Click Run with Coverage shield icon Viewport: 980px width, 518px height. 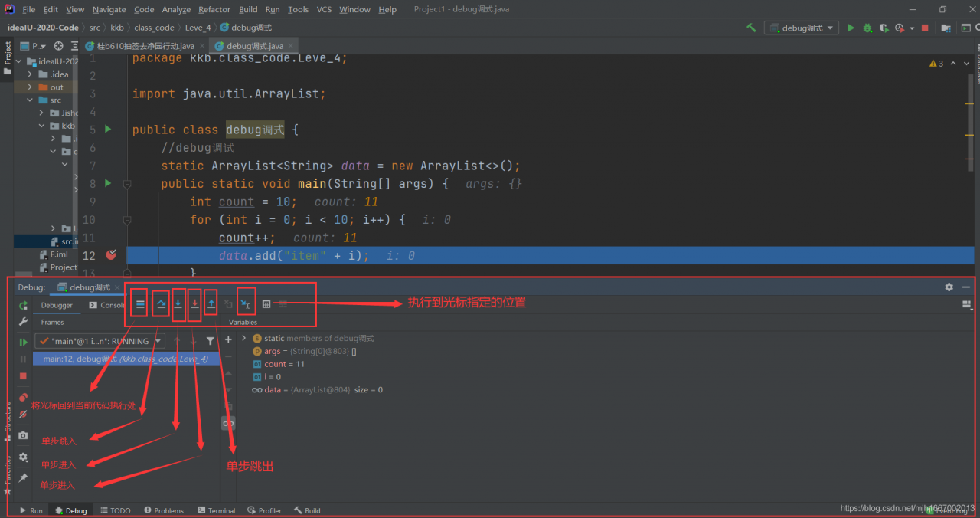tap(884, 28)
